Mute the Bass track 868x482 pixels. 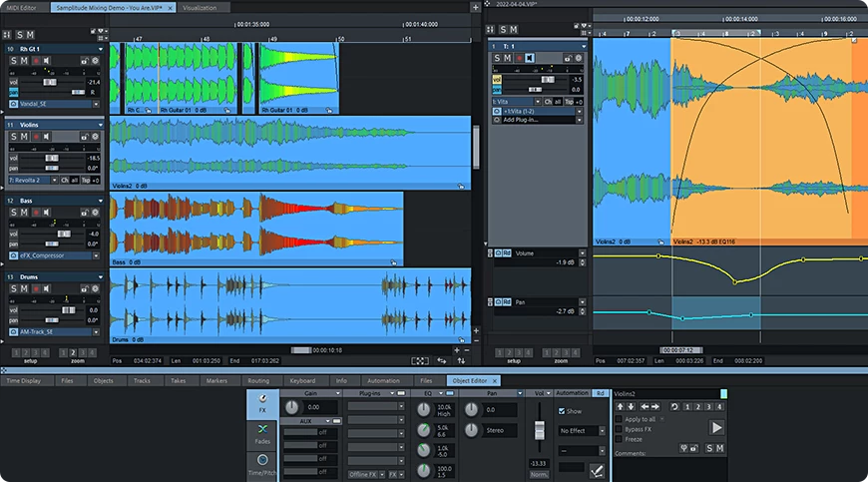[x=24, y=214]
